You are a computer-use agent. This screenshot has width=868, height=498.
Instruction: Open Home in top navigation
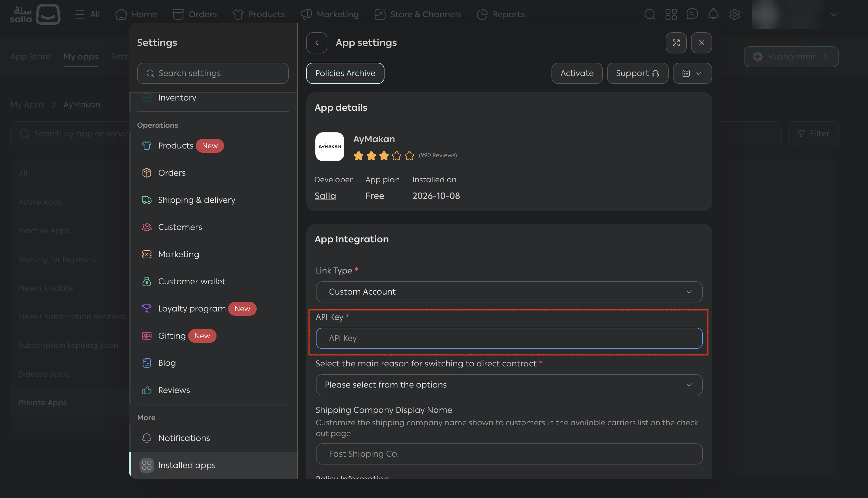(x=136, y=14)
